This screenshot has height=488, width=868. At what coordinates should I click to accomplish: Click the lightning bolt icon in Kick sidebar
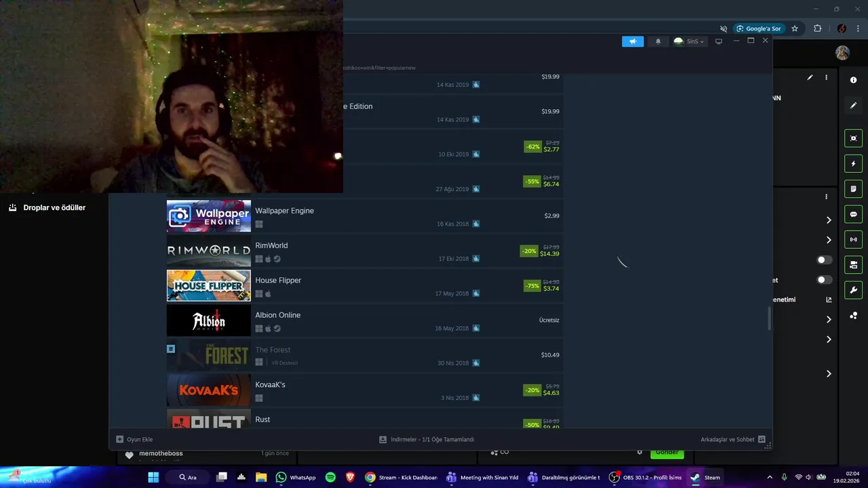tap(853, 163)
